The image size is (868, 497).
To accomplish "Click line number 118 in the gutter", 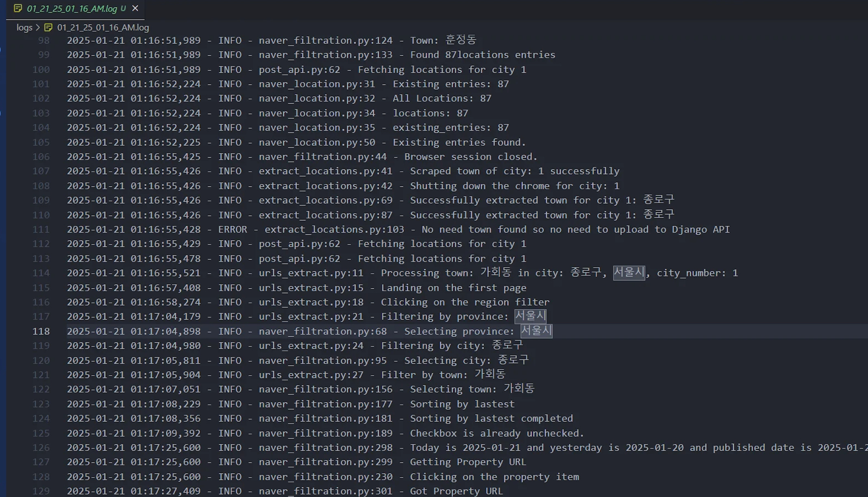I will pos(41,331).
